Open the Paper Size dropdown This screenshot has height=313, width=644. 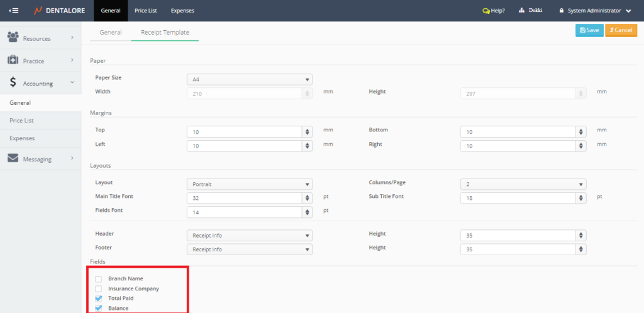(249, 79)
